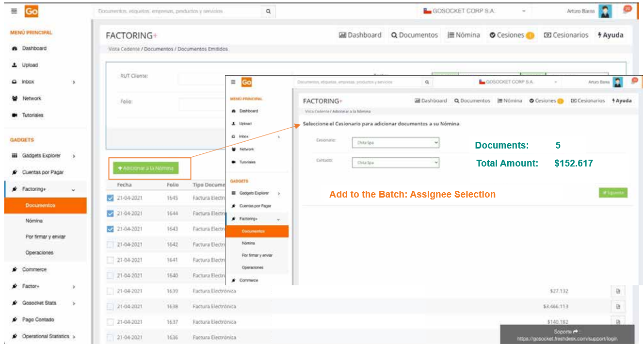Image resolution: width=644 pixels, height=349 pixels.
Task: Click the Cesionarios tab in the inset window
Action: coord(588,100)
